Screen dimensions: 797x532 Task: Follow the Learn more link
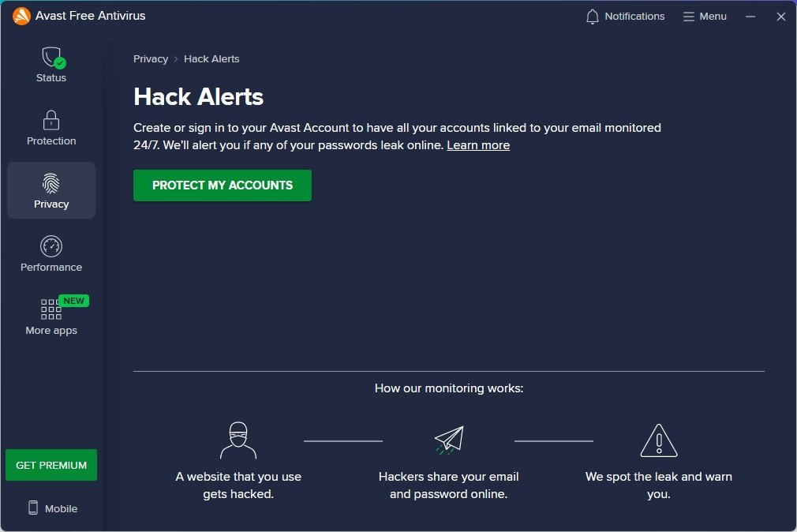(x=477, y=145)
